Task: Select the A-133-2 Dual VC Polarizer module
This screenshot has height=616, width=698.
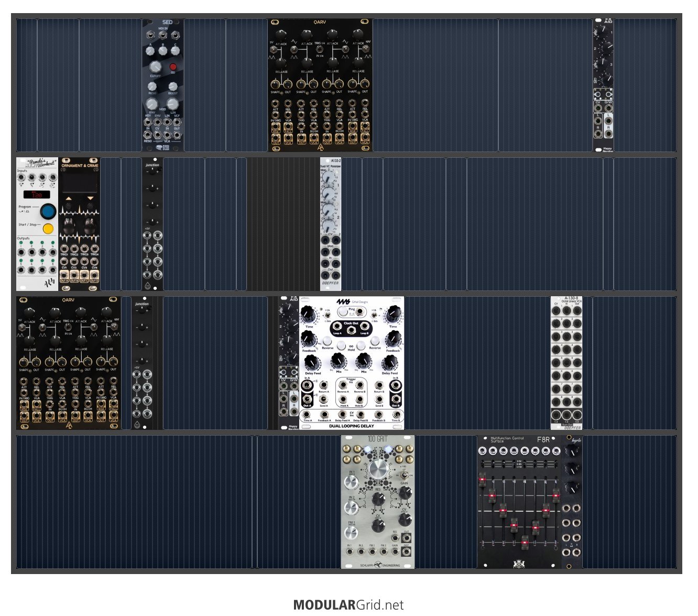Action: coord(331,224)
